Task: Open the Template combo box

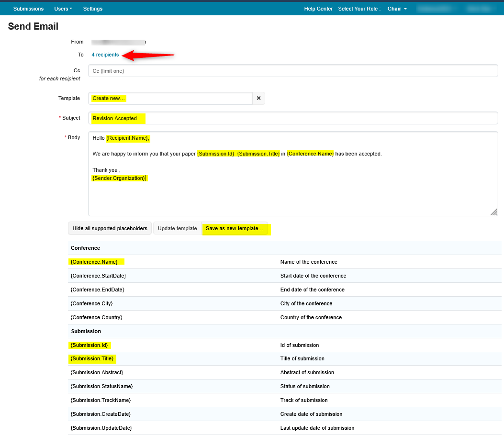Action: 170,98
